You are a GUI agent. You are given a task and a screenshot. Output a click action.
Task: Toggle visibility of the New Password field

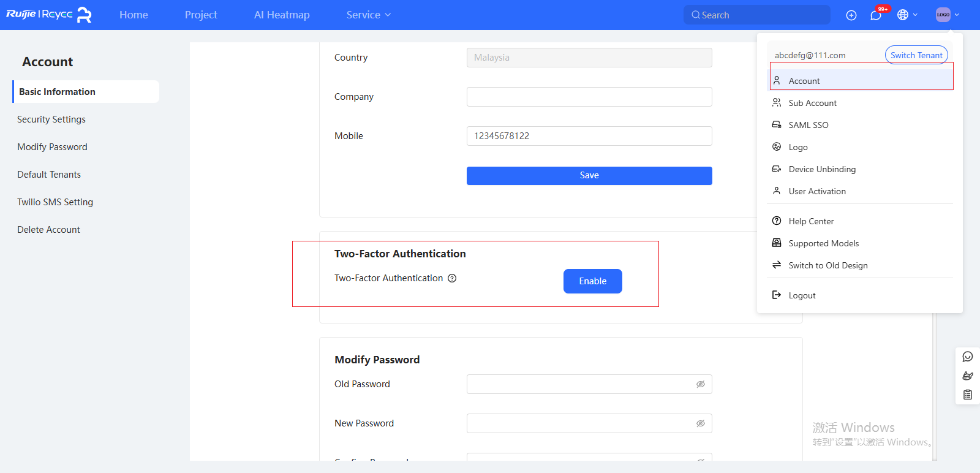pyautogui.click(x=700, y=423)
